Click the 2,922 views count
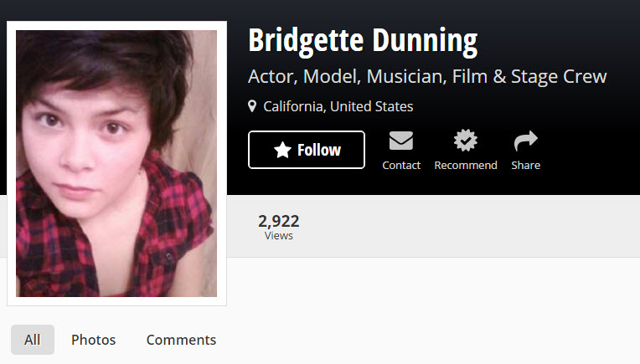This screenshot has height=364, width=640. click(279, 221)
